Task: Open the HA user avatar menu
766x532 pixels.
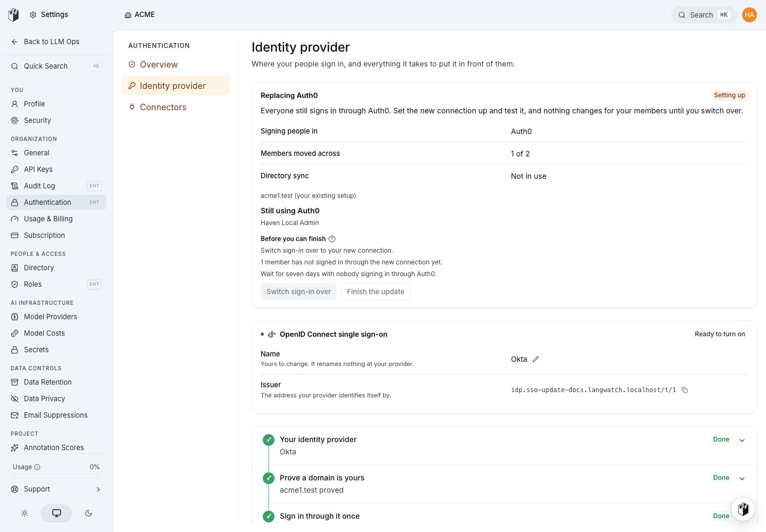Action: tap(750, 15)
